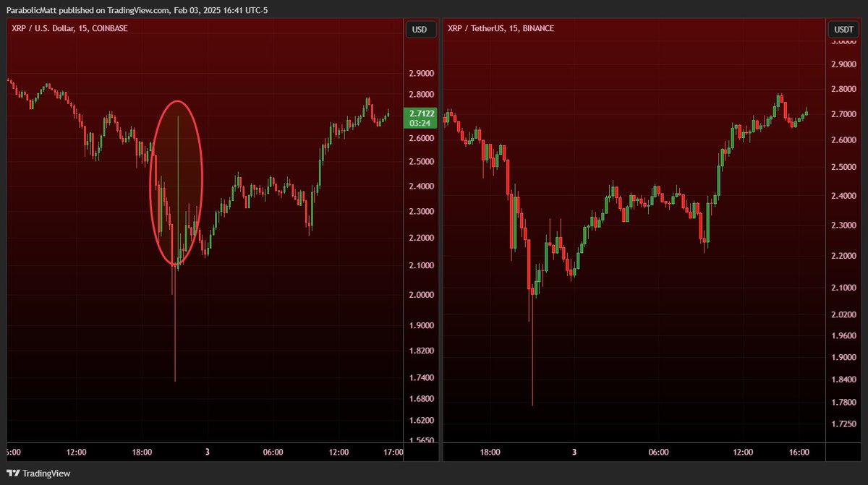Click the ParabolicMatt published header text
868x485 pixels.
(x=137, y=9)
